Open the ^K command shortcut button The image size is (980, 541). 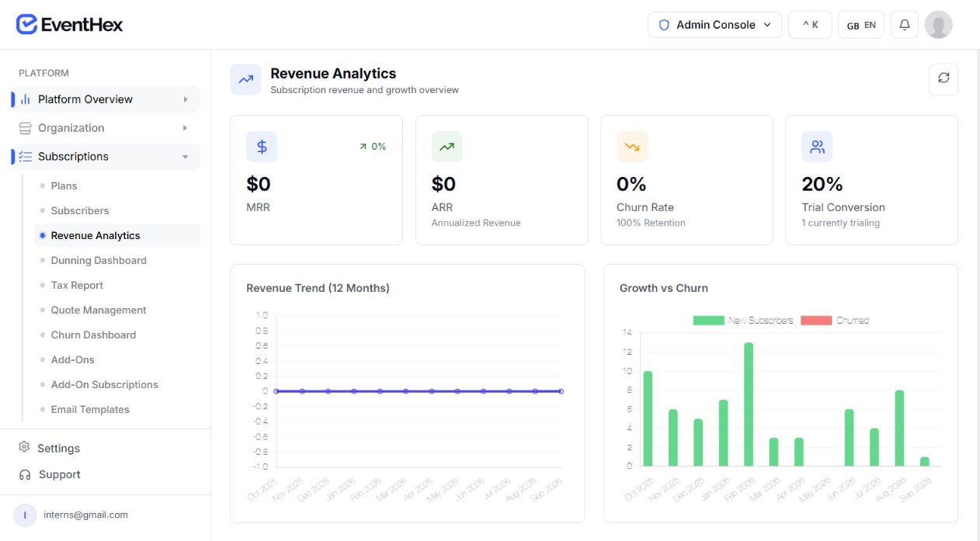coord(810,25)
